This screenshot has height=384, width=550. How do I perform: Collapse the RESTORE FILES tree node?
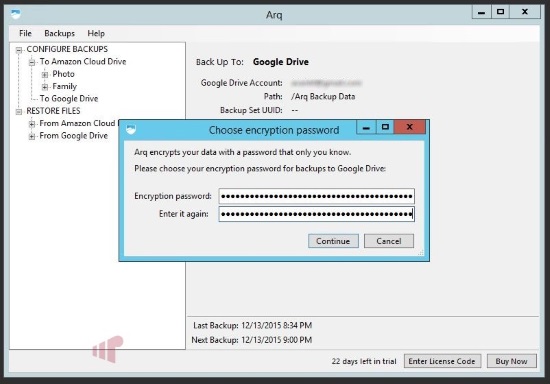coord(19,112)
